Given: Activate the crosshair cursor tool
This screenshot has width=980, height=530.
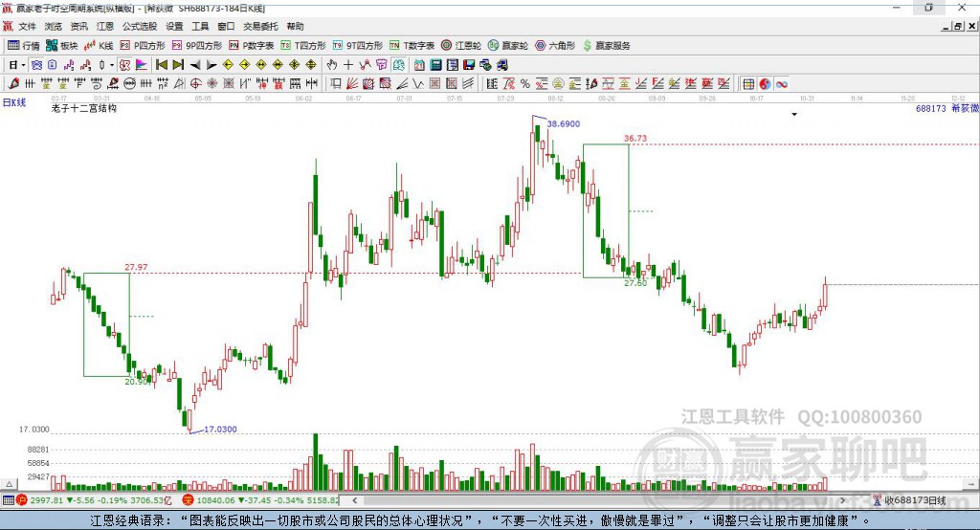Looking at the screenshot, I should pos(348,65).
